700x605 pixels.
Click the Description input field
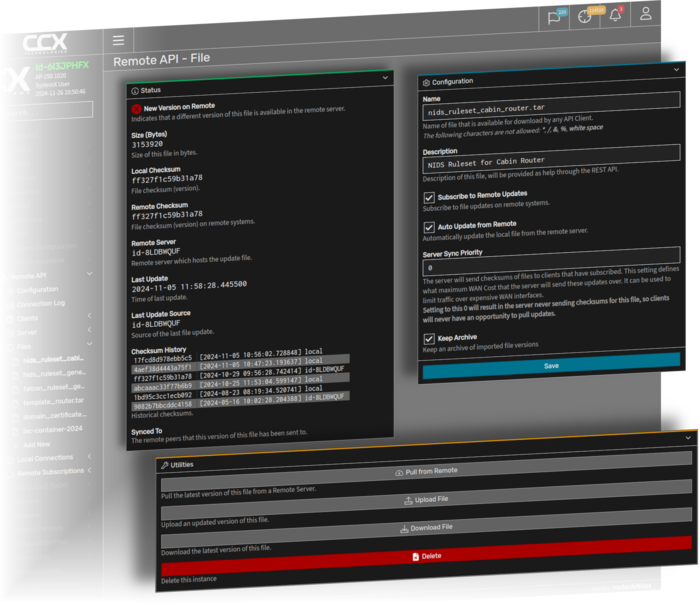click(551, 159)
